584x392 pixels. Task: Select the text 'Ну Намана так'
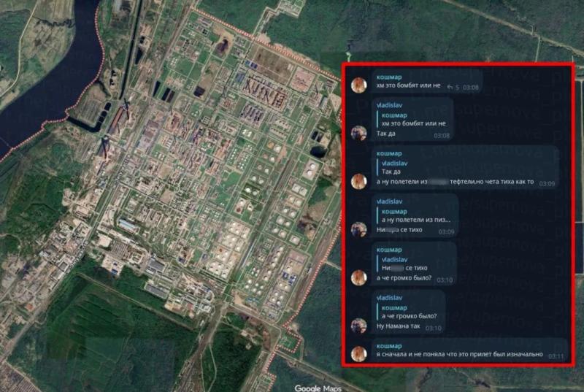[x=398, y=326]
